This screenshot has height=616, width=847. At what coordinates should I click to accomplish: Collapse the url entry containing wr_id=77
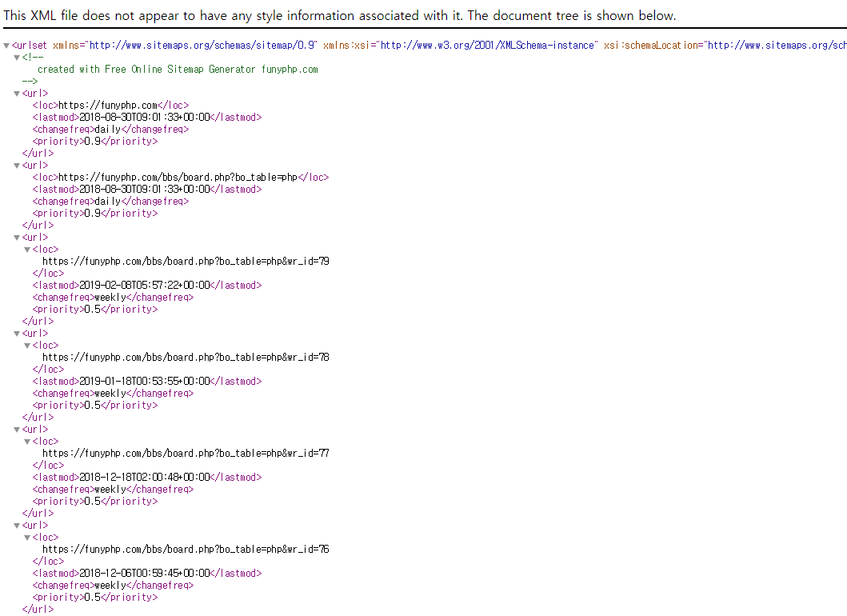[x=17, y=430]
